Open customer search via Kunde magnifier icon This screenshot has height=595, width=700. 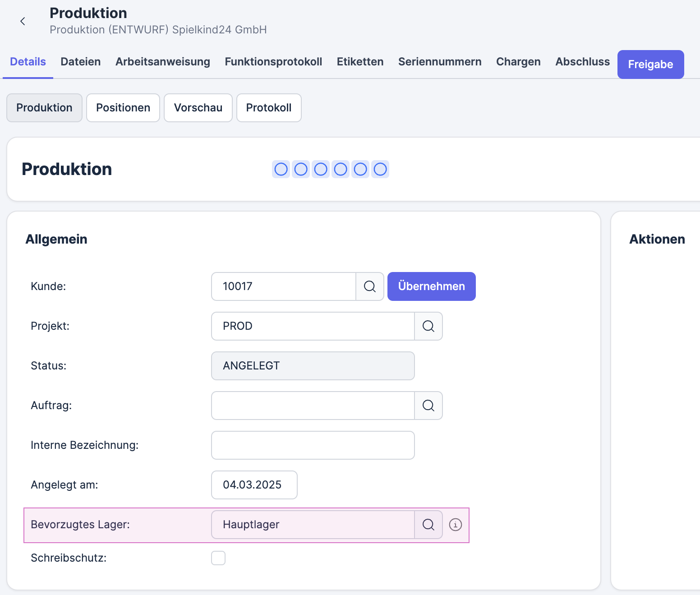pyautogui.click(x=370, y=286)
